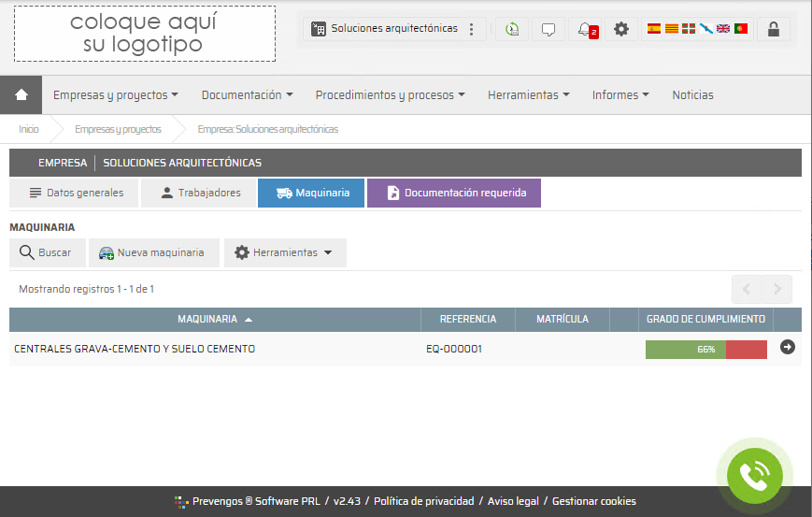Click the 66% compliance progress bar
Screen dimensions: 812x517
tap(705, 349)
